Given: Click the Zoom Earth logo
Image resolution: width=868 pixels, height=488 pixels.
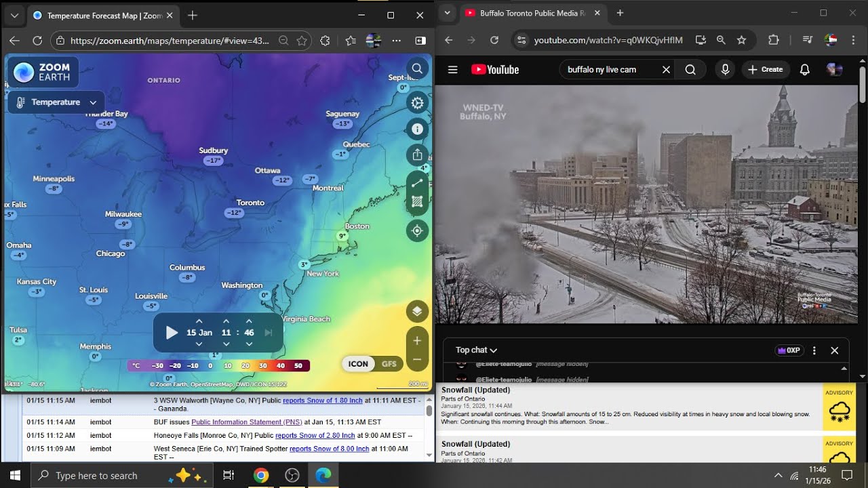Looking at the screenshot, I should coord(43,73).
